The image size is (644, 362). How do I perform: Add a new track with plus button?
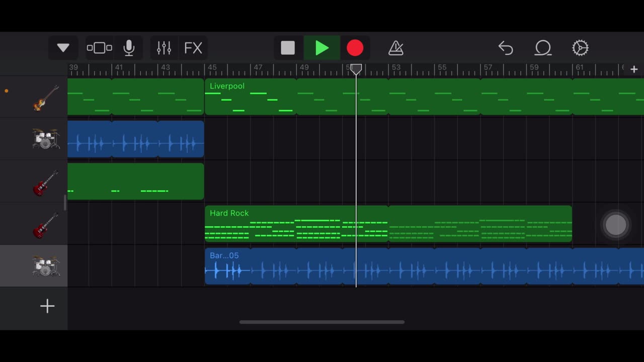tap(47, 306)
